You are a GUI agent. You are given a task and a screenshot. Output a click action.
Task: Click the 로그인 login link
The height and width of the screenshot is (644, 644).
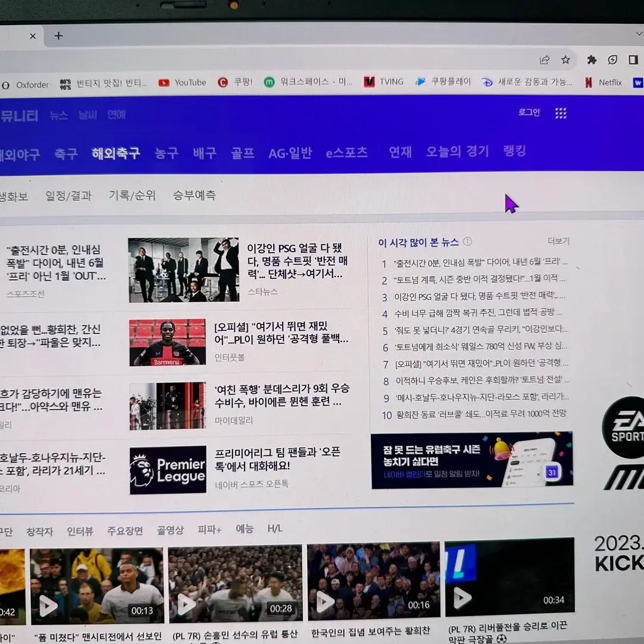point(528,112)
